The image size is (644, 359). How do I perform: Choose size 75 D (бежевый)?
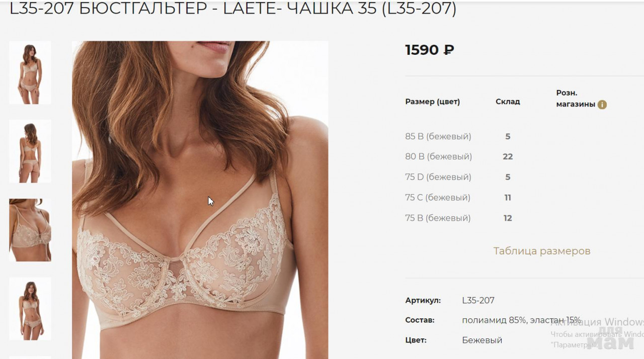(438, 177)
